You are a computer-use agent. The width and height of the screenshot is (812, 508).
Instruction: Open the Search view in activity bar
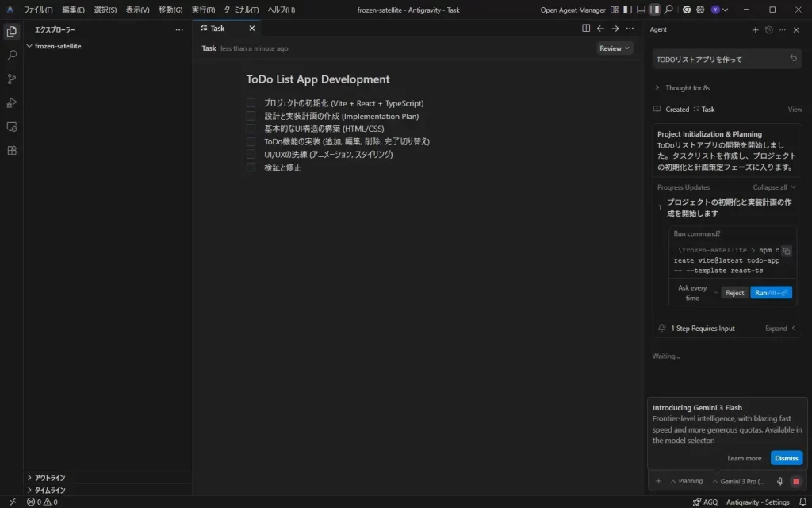click(11, 55)
